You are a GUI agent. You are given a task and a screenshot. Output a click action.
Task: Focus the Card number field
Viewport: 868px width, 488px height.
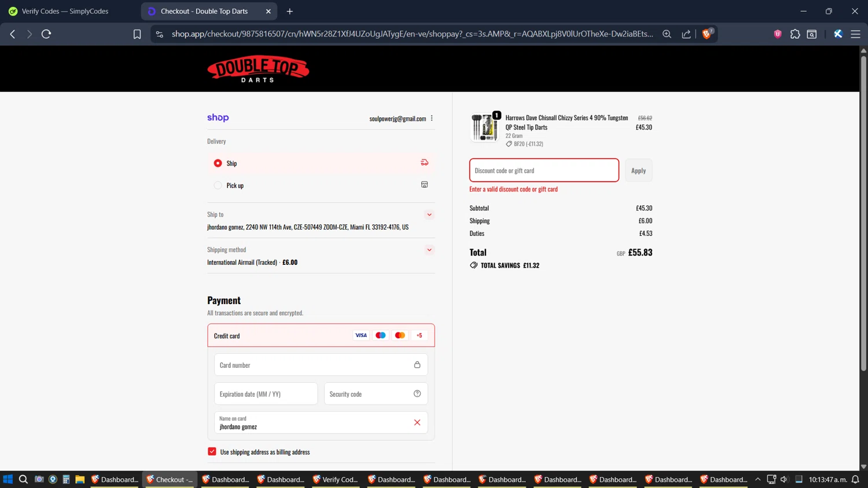[x=321, y=365]
